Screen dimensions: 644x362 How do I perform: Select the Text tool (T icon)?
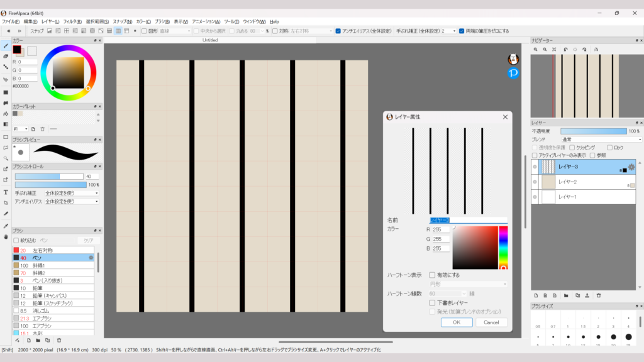coord(6,192)
